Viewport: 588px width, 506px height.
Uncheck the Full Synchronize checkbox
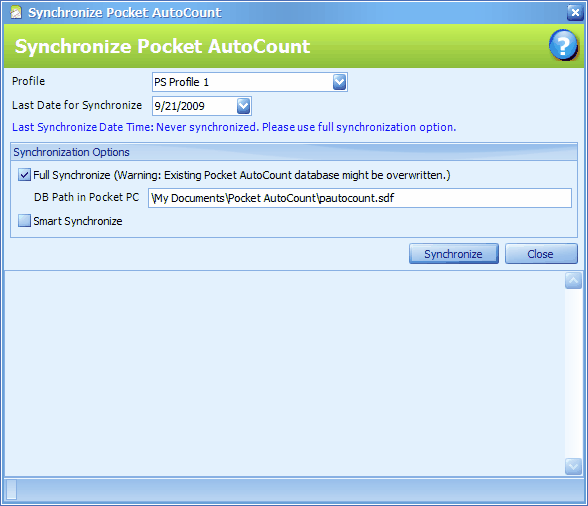coord(24,175)
